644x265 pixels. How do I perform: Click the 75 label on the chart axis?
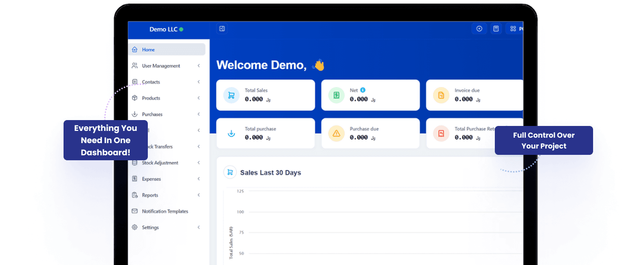point(241,232)
